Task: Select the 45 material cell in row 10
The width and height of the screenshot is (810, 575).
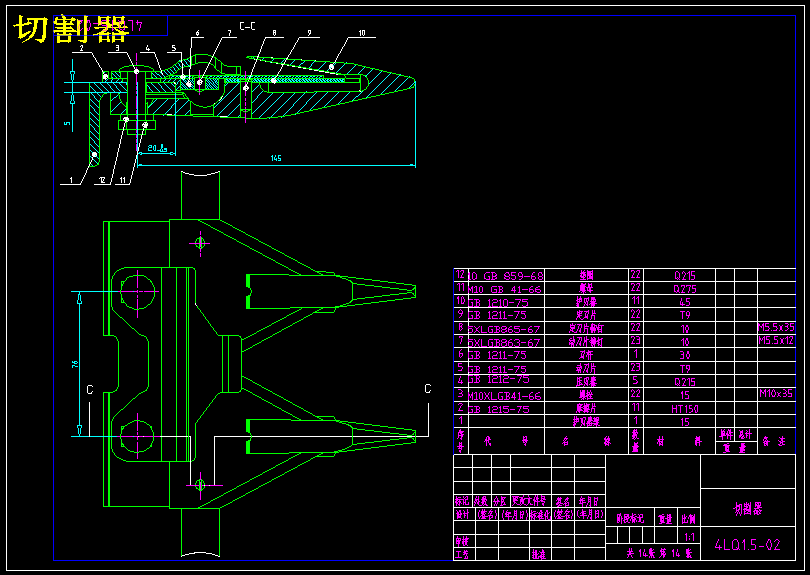Action: (x=684, y=302)
